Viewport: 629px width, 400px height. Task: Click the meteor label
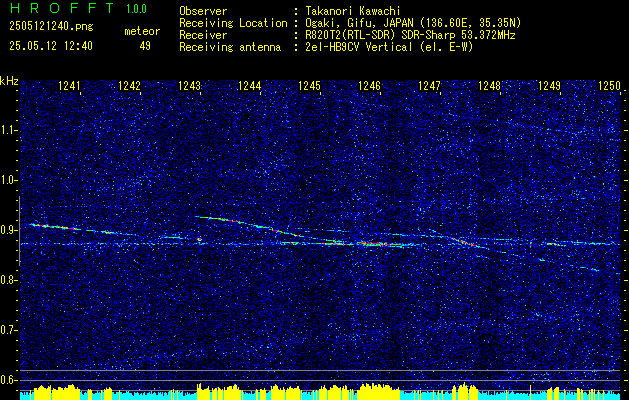(142, 31)
